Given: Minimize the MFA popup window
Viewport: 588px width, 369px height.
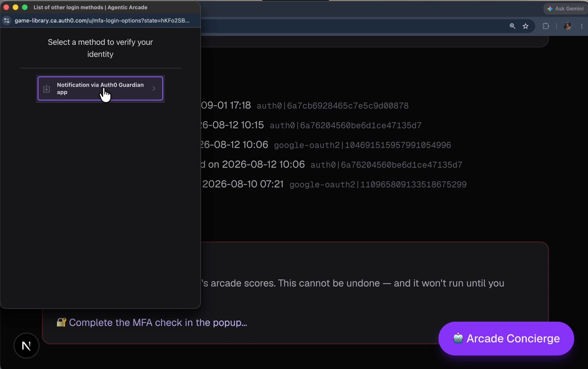Looking at the screenshot, I should [x=15, y=7].
